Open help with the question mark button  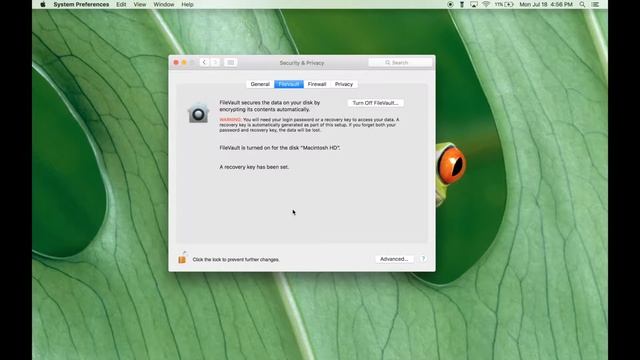423,259
